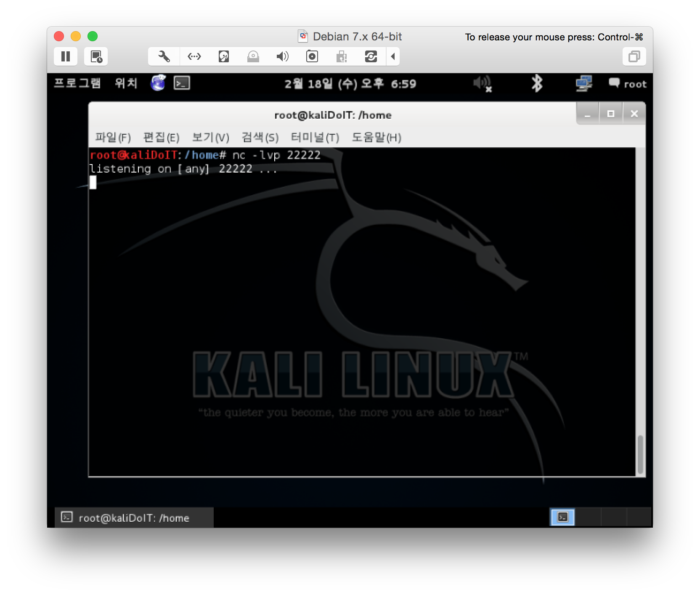
Task: Open the 도움말(H) menu
Action: coord(377,137)
